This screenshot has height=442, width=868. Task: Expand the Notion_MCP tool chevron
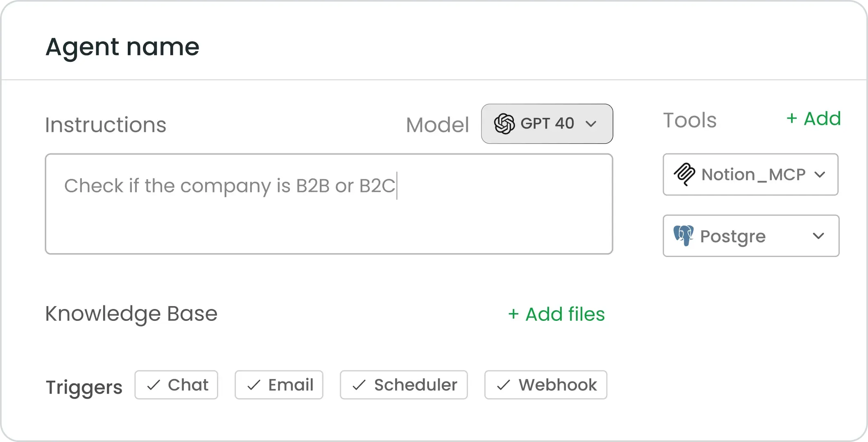[820, 175]
